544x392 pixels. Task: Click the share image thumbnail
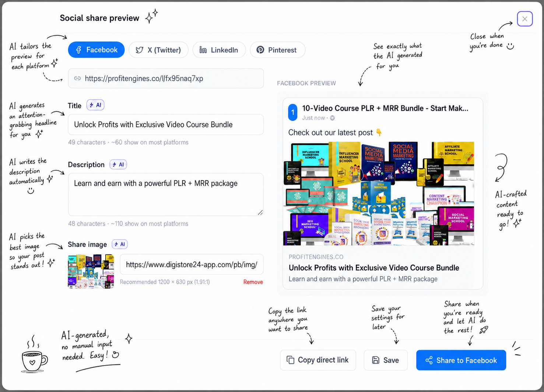click(91, 271)
